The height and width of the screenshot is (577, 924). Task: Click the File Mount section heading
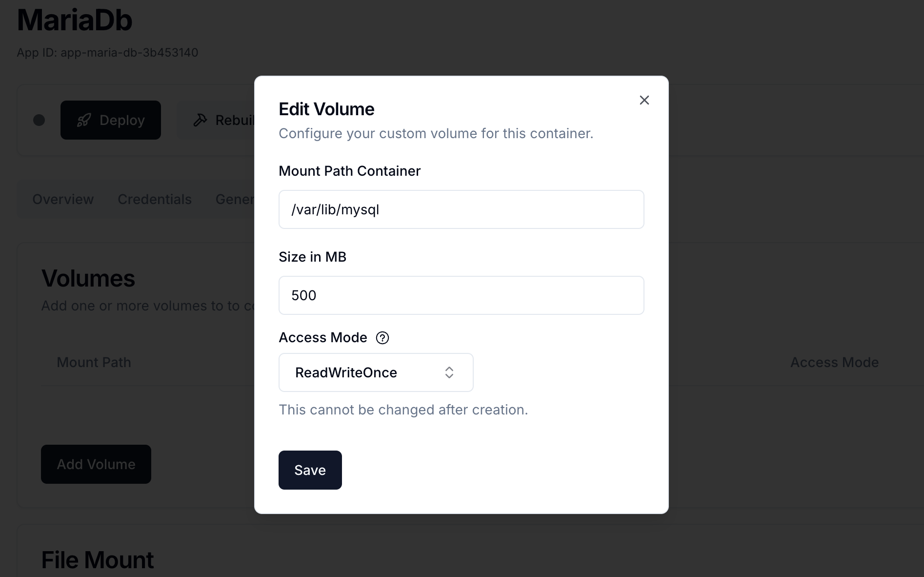98,560
